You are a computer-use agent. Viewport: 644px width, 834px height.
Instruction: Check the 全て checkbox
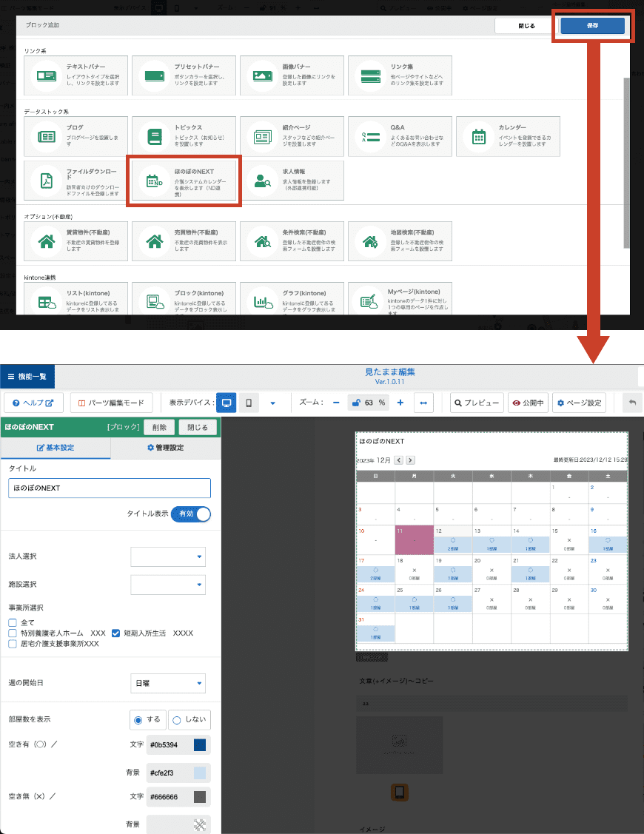click(x=13, y=623)
